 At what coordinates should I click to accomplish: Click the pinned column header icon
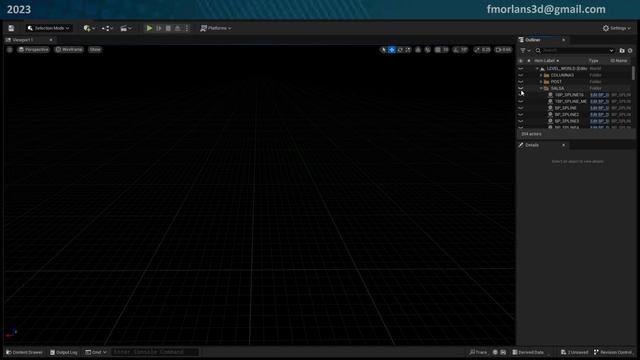click(x=529, y=61)
